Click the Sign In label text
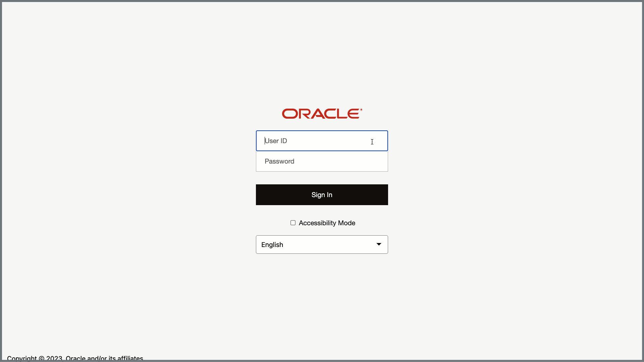Viewport: 644px width, 362px height. pos(322,195)
